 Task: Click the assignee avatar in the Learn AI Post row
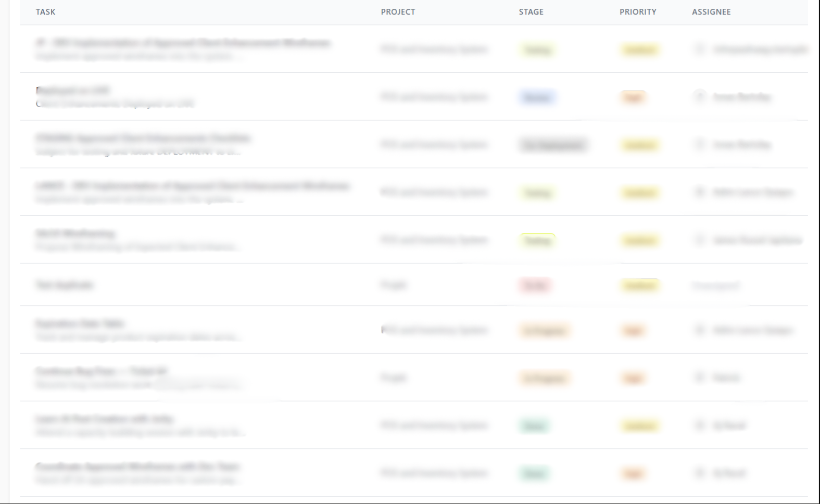coord(700,425)
